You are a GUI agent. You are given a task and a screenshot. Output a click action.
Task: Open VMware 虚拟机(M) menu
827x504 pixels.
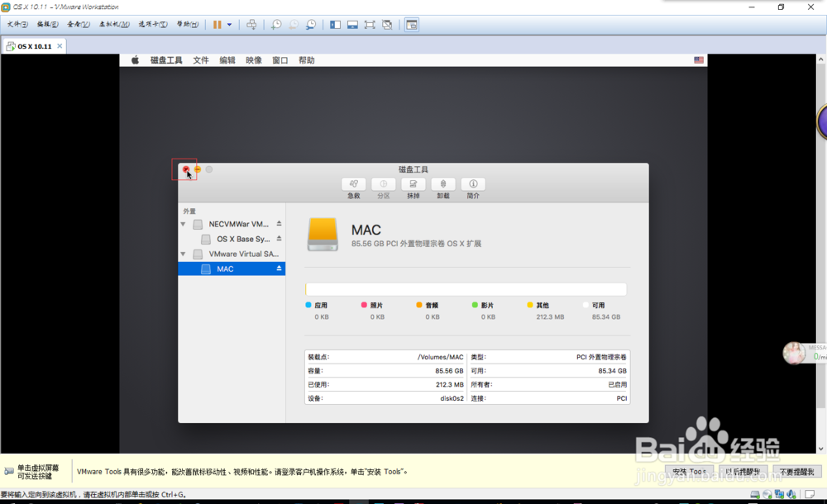[x=114, y=24]
